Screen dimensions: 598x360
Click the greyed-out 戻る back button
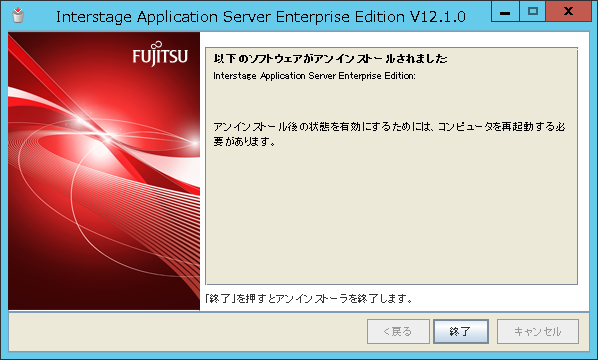pyautogui.click(x=398, y=331)
